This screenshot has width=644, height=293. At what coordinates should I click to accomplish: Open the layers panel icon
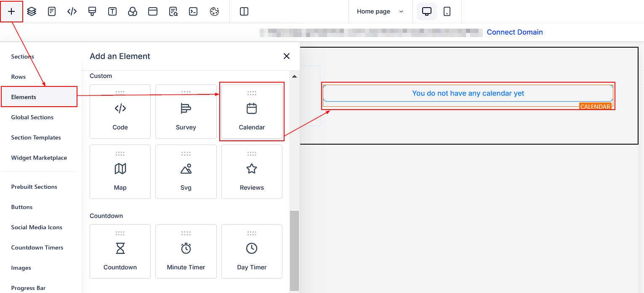pos(32,11)
